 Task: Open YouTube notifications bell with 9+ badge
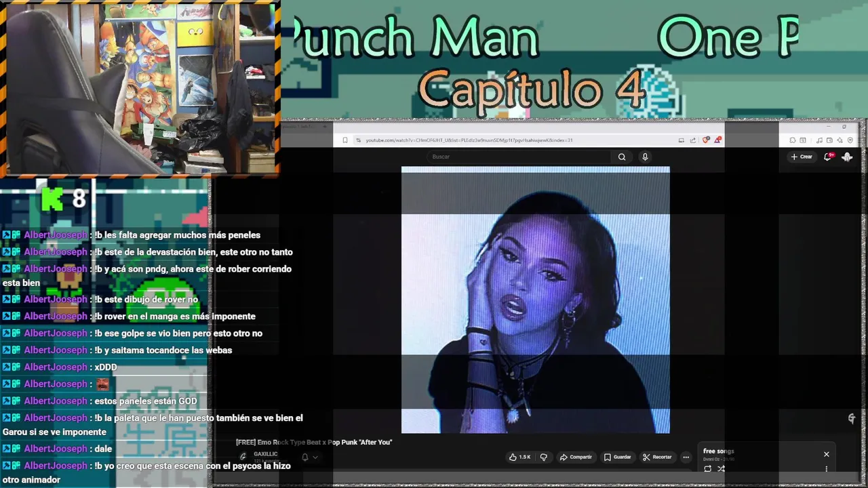point(828,157)
